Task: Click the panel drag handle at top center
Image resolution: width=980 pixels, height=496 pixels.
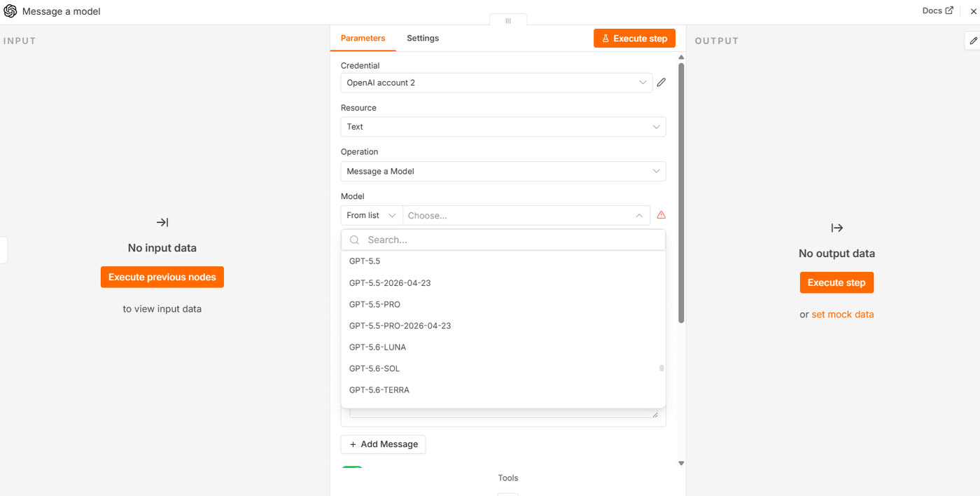Action: [x=508, y=20]
